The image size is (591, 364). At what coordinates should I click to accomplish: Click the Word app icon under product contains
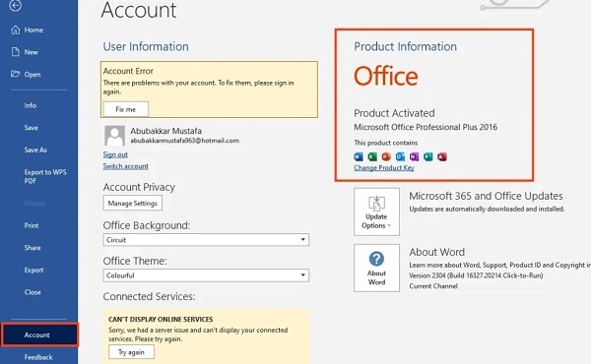359,156
